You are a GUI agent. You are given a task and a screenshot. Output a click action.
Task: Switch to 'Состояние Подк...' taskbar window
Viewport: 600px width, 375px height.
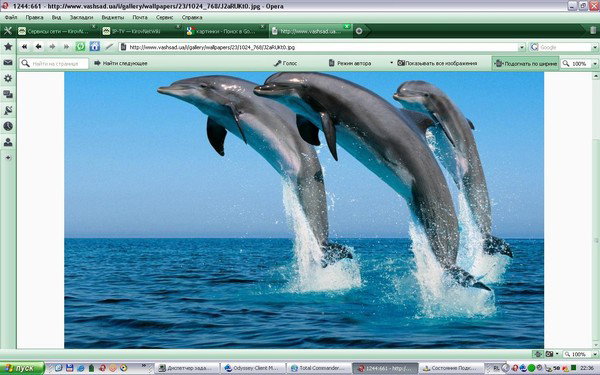[x=451, y=368]
